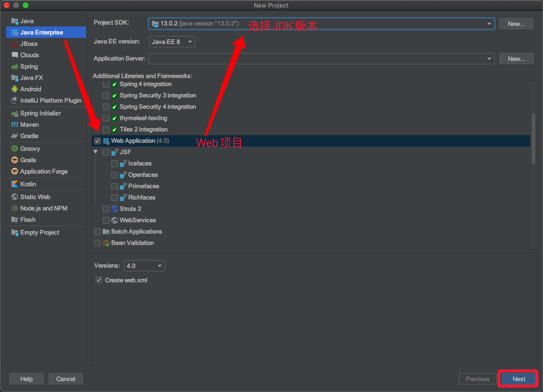The height and width of the screenshot is (392, 543).
Task: Enable the WebServices checkbox
Action: pos(106,220)
